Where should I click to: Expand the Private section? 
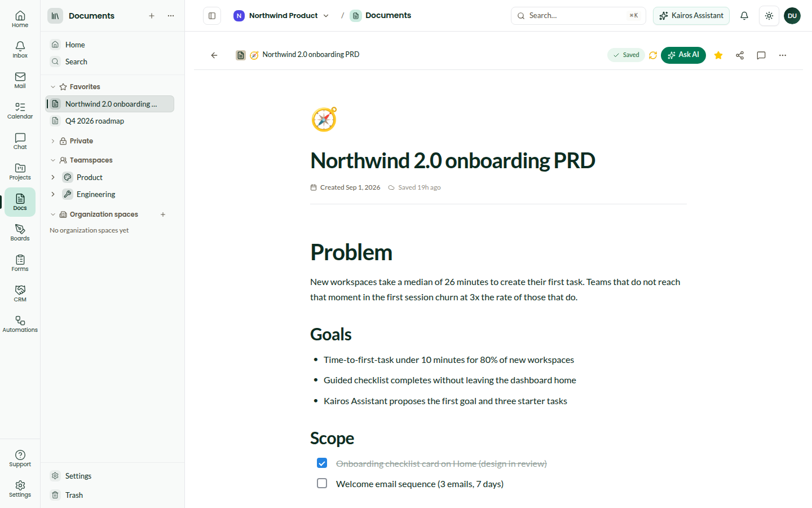point(53,141)
